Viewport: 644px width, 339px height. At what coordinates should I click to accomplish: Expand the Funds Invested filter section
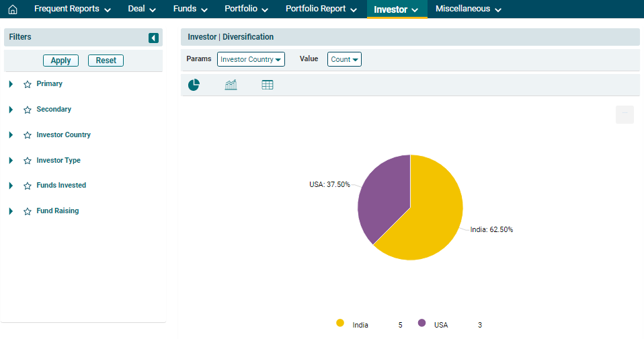11,186
